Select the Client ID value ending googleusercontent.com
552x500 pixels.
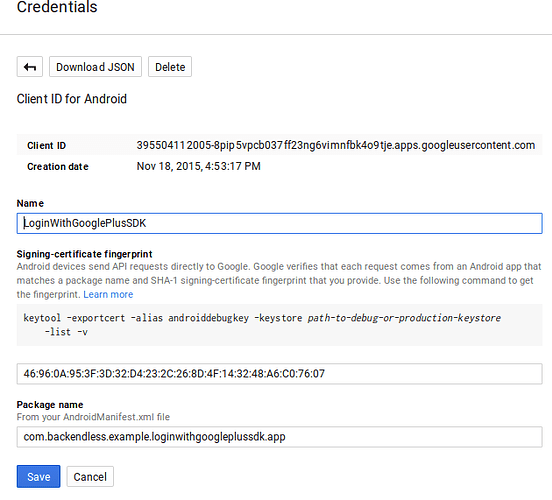click(x=335, y=145)
